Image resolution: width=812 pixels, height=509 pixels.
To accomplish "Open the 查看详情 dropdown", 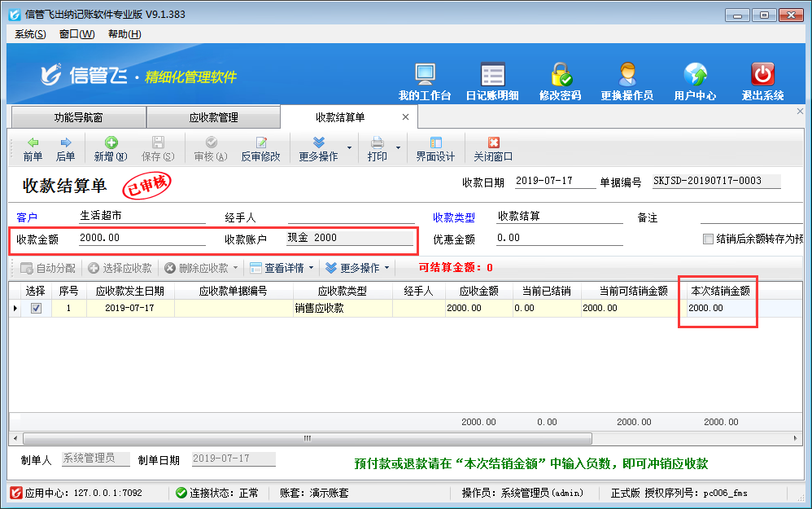I will (x=282, y=268).
